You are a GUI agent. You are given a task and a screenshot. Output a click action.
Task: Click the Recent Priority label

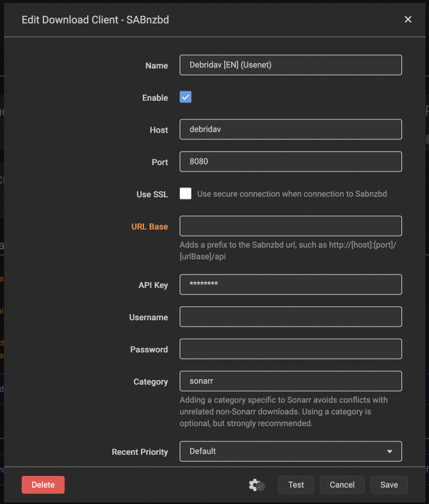[140, 452]
